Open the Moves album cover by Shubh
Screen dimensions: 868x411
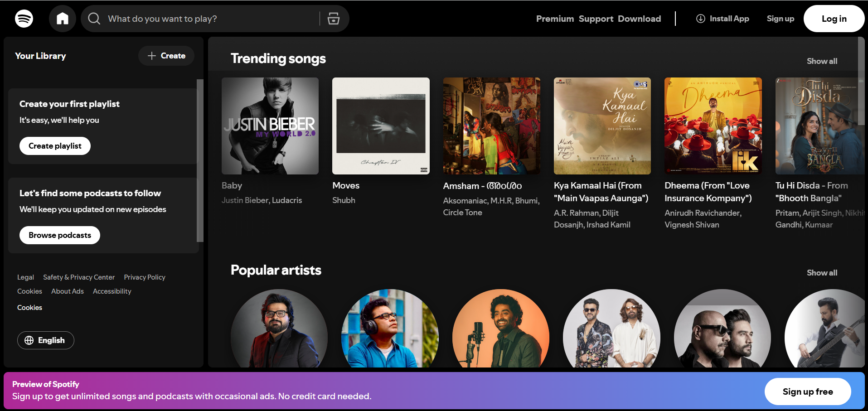381,126
